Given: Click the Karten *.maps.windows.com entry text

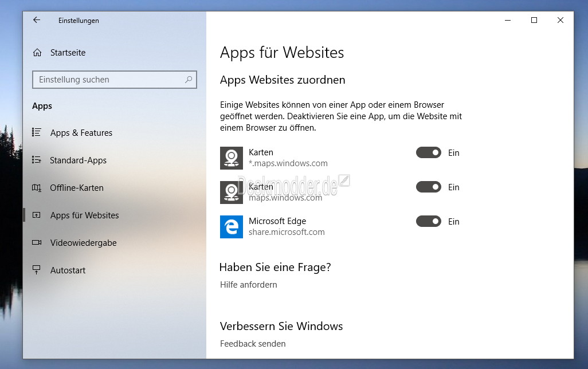Looking at the screenshot, I should 288,158.
